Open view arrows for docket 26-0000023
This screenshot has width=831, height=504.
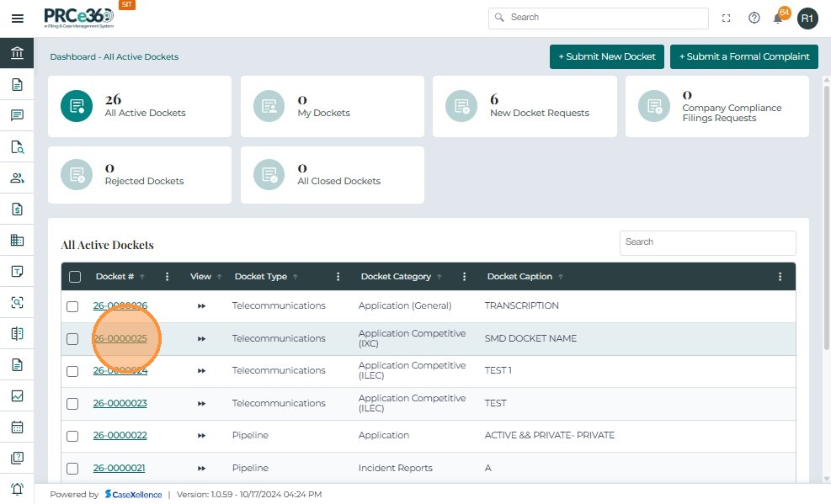point(201,404)
